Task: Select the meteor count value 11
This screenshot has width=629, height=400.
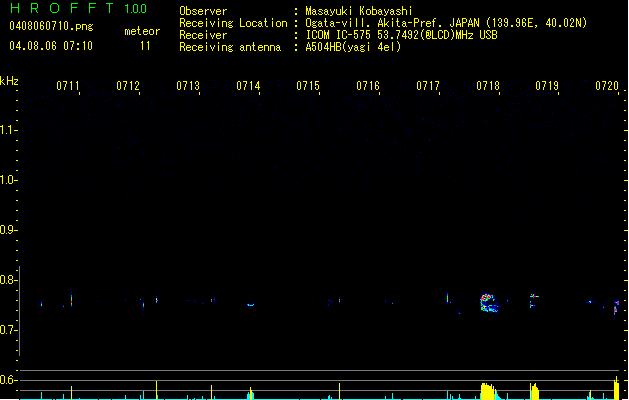Action: point(145,46)
